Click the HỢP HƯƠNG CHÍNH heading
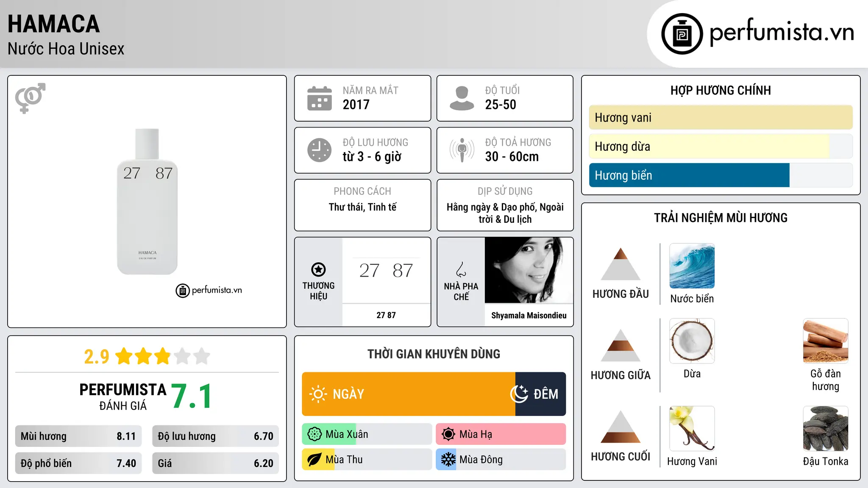 [721, 90]
